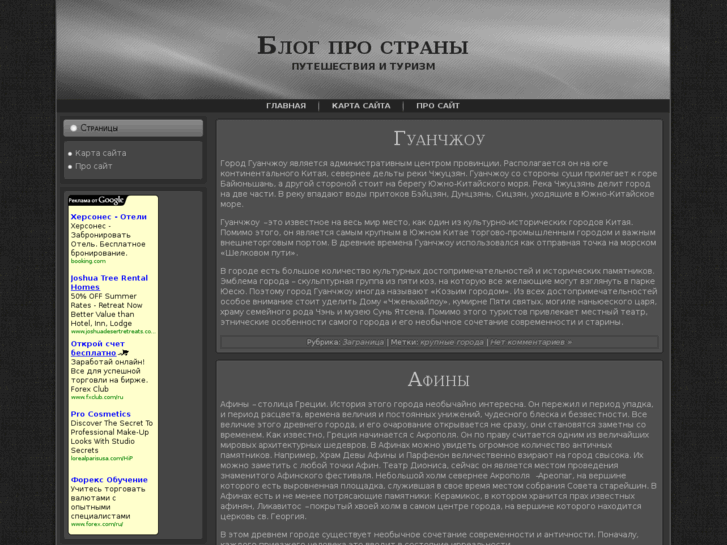Click the Реклама от Google ad label

tap(96, 200)
